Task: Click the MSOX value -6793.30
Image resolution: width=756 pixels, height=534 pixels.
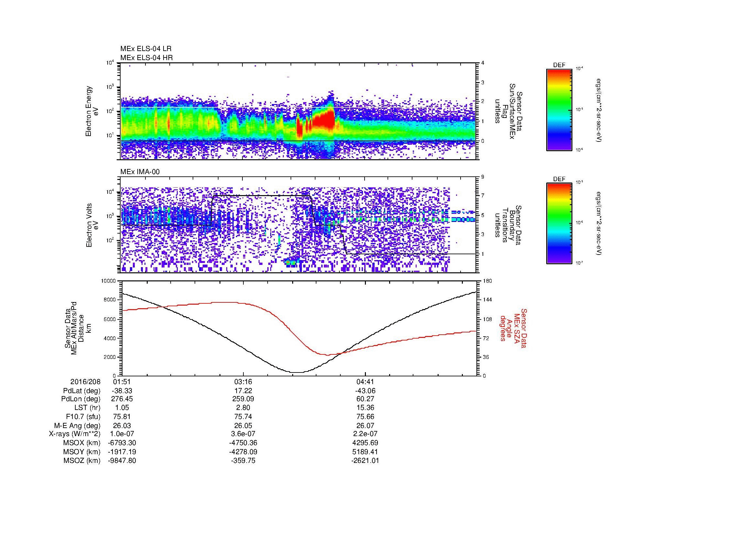Action: (x=122, y=443)
